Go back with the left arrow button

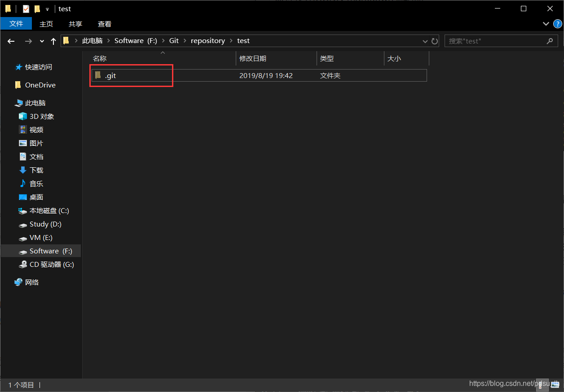point(12,41)
